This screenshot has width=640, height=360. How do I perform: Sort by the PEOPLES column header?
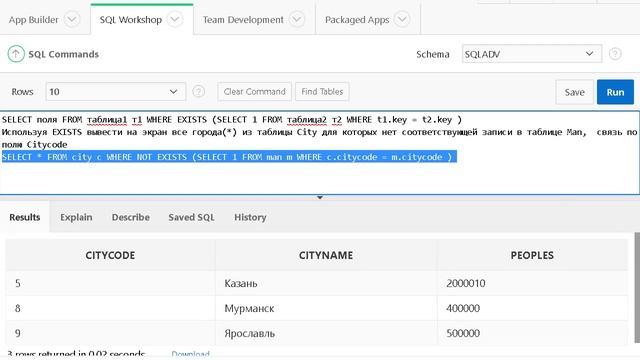click(532, 255)
